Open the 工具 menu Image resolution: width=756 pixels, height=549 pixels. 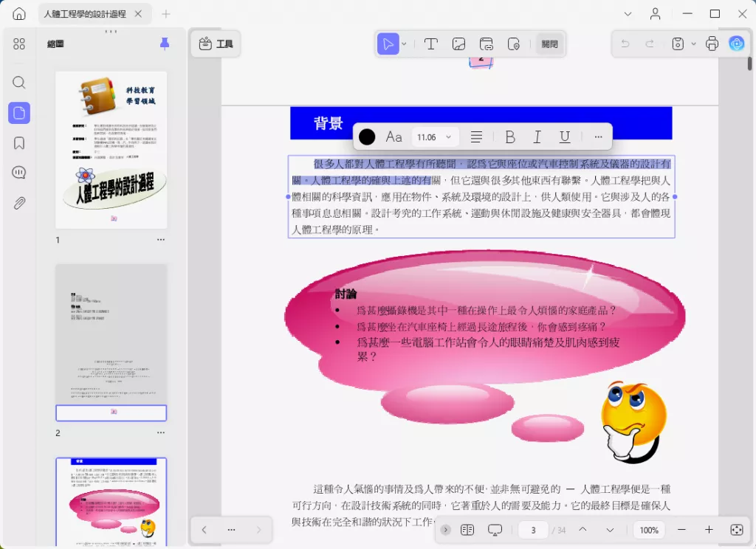point(216,44)
